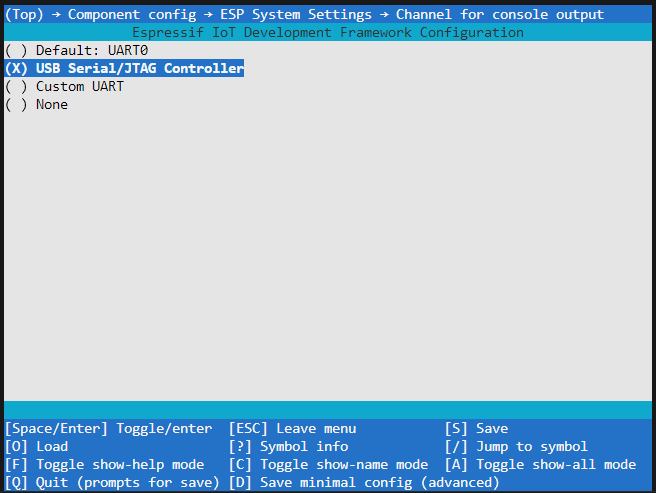Click the [S] Save shortcut

476,429
